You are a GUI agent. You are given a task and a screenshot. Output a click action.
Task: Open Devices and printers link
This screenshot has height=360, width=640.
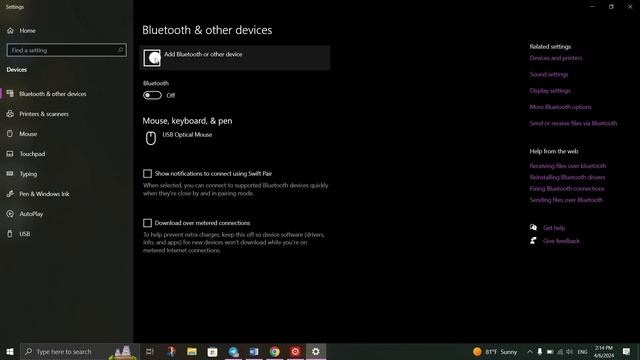tap(556, 58)
